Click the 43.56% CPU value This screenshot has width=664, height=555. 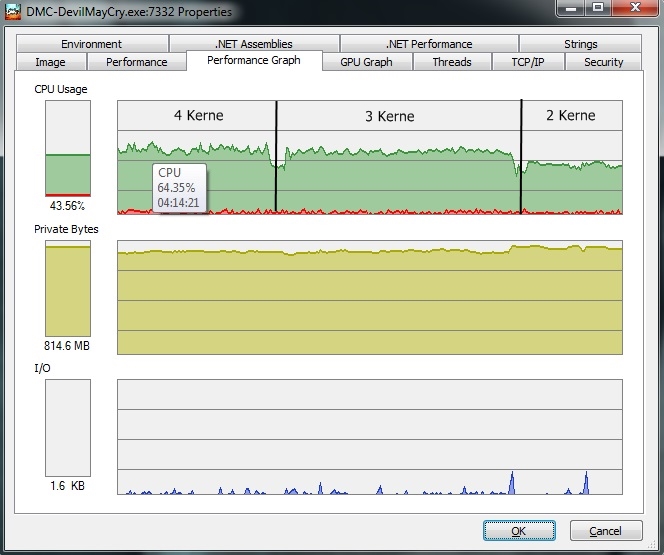tap(67, 206)
